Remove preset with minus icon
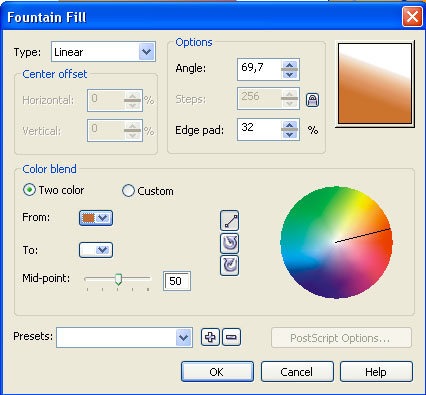 [231, 337]
